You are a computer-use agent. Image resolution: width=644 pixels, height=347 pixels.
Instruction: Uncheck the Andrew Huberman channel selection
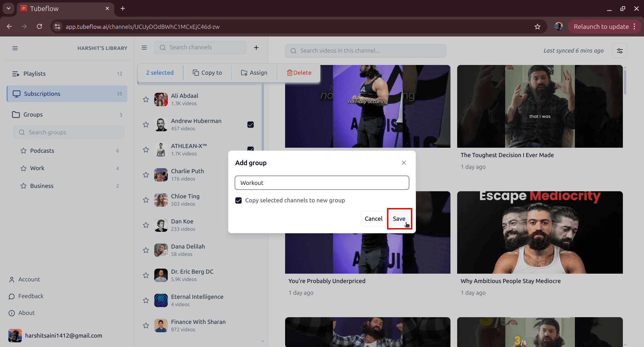click(x=251, y=124)
